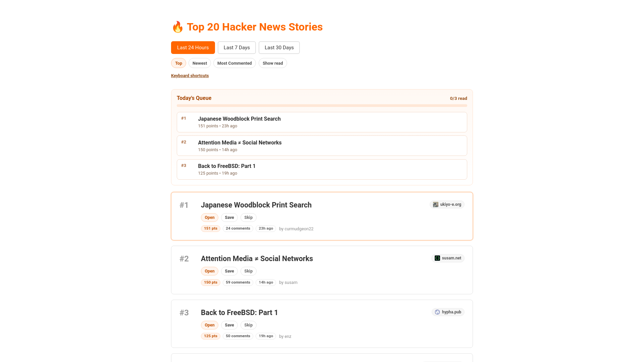
Task: Open author susam's profile
Action: point(288,283)
